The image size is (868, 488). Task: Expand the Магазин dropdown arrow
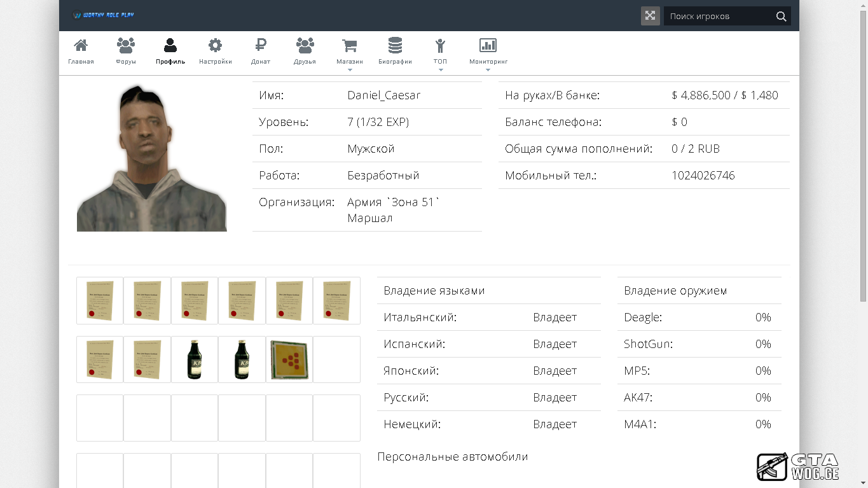[x=350, y=70]
